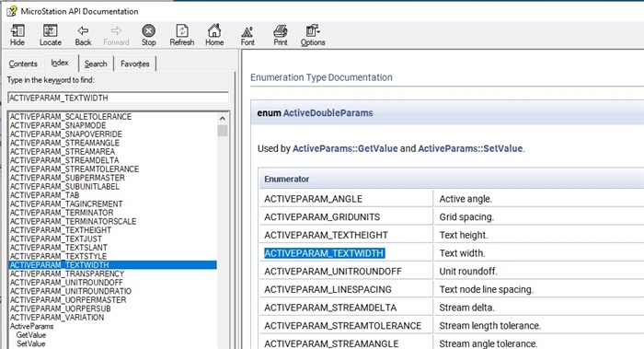Open the Search tab

pyautogui.click(x=96, y=64)
